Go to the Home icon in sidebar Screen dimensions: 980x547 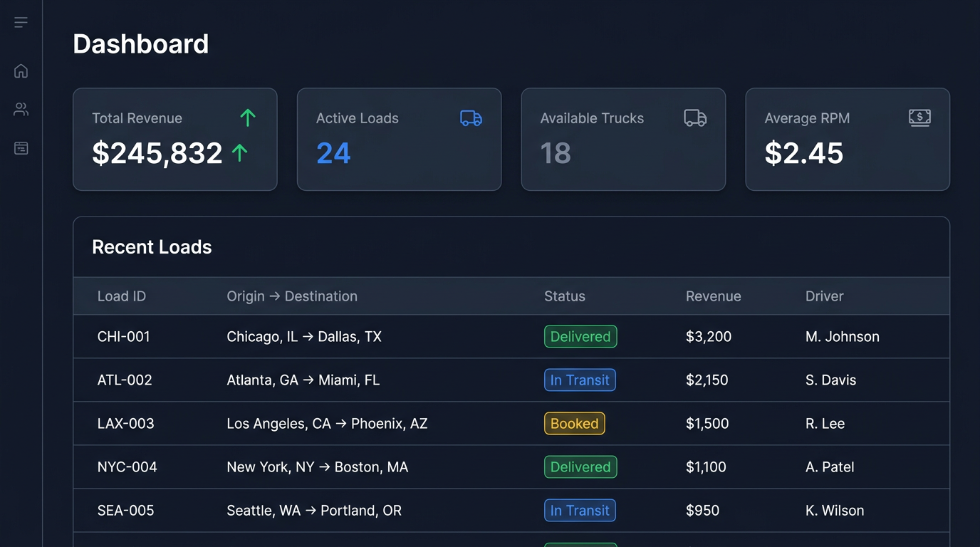[x=21, y=71]
